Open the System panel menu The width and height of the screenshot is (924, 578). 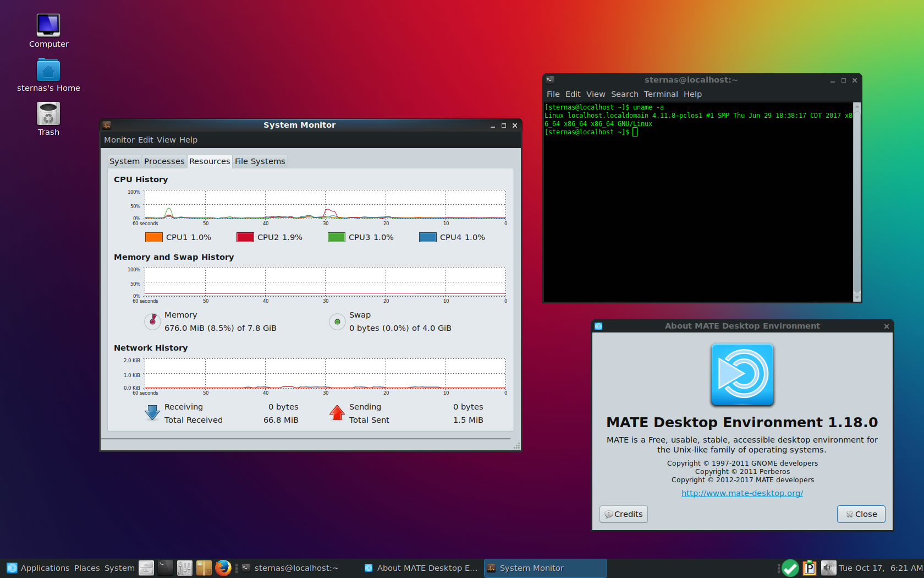click(119, 568)
